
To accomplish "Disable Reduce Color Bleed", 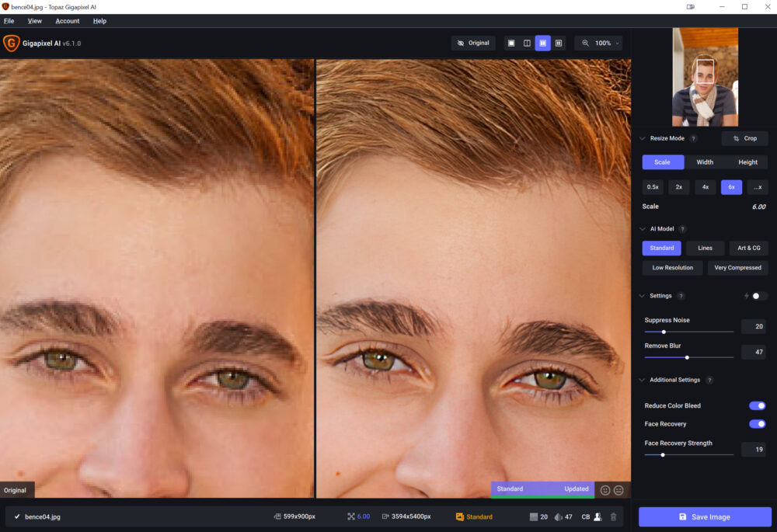I will (757, 405).
